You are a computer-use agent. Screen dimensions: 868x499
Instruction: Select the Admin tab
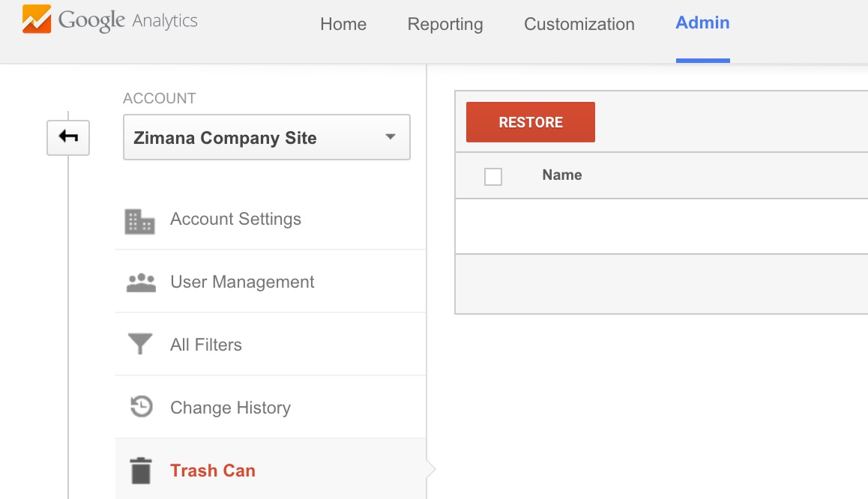pyautogui.click(x=702, y=22)
